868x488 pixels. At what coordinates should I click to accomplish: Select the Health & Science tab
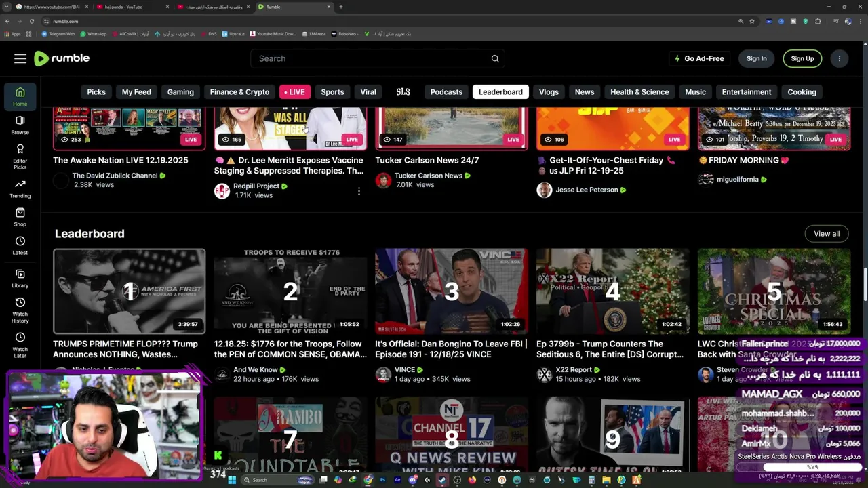click(x=639, y=92)
